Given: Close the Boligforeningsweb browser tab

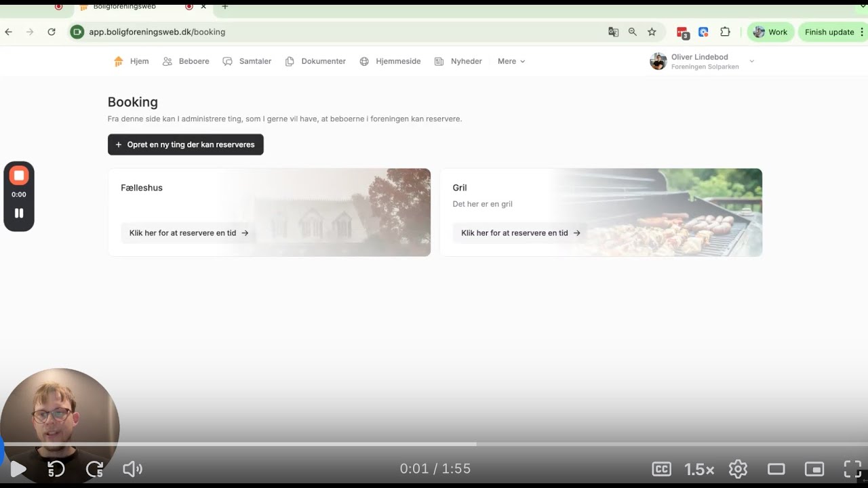Looking at the screenshot, I should (203, 7).
